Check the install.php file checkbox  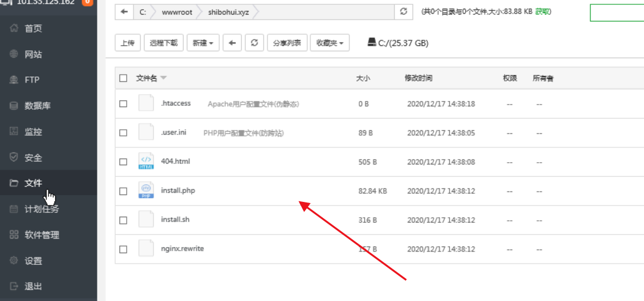coord(123,191)
